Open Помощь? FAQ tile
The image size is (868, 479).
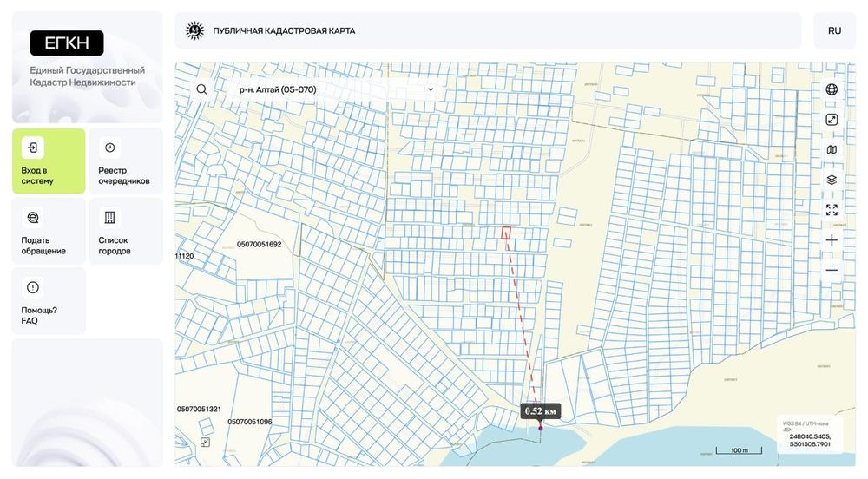pos(49,301)
